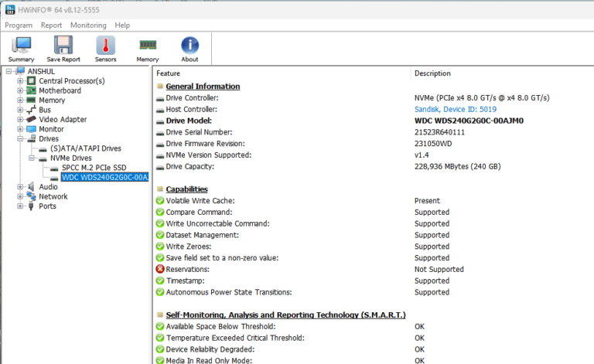Click the 228,936 MBytes (240 GB) value
This screenshot has height=364, width=594.
(457, 166)
